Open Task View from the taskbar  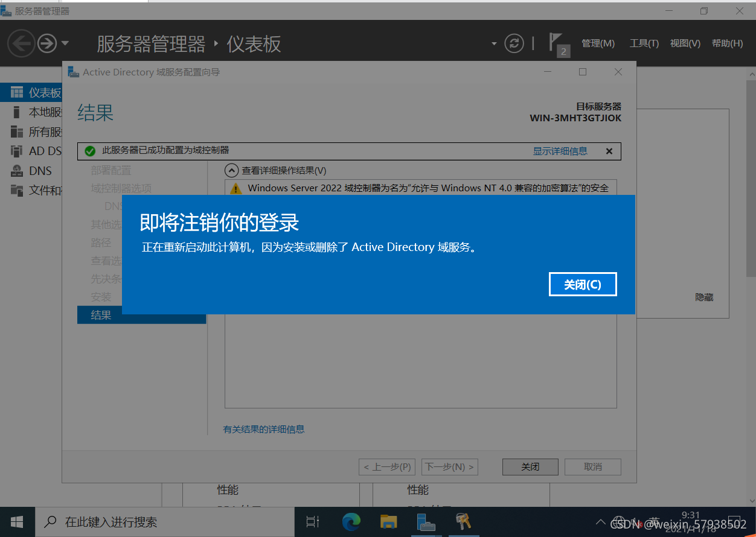[312, 522]
